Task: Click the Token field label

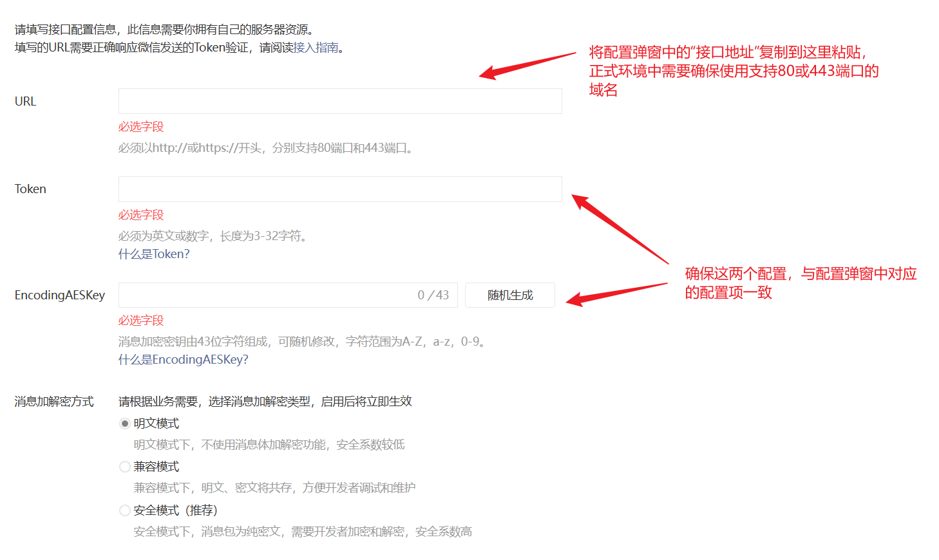Action: pos(30,189)
